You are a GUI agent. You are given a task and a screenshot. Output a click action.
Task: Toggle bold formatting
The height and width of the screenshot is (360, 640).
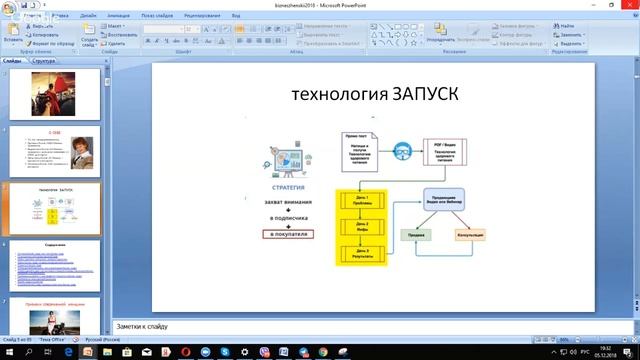(148, 41)
